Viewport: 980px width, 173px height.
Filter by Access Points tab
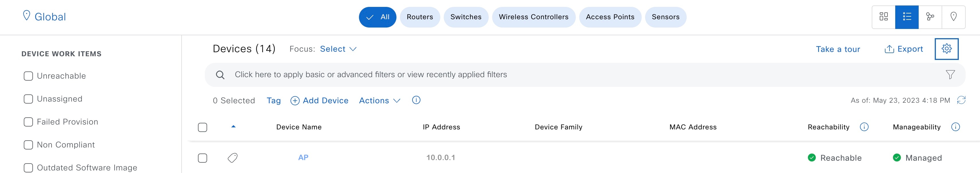610,17
